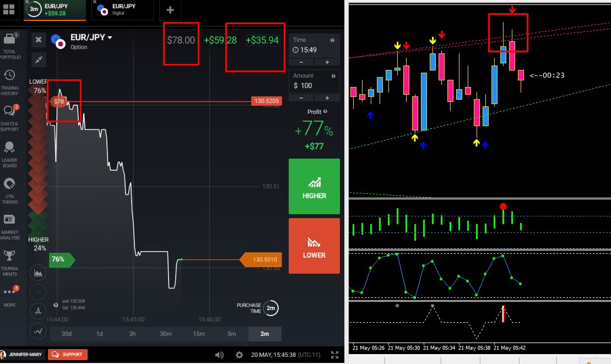Open the drawing tools compass icon
Image resolution: width=611 pixels, height=364 pixels.
pos(38,311)
